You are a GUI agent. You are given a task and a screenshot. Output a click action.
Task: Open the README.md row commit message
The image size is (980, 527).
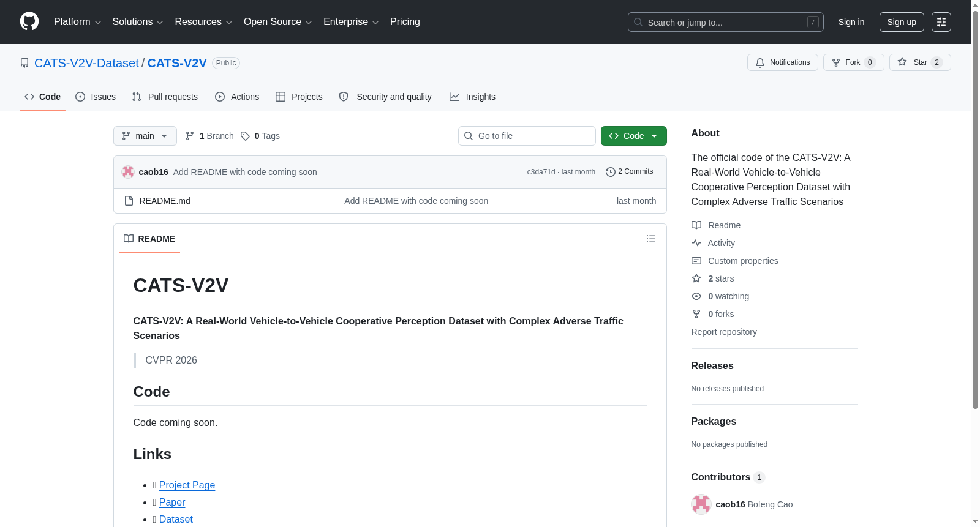416,201
